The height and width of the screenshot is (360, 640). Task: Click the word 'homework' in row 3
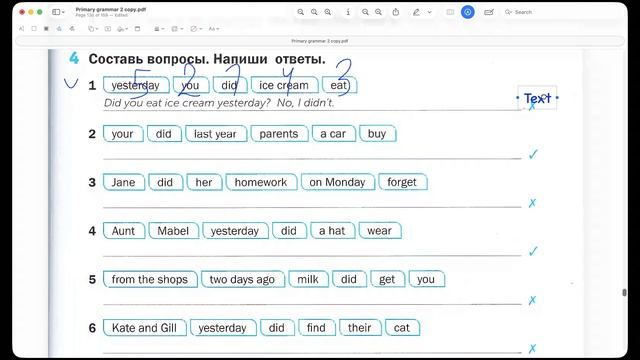tap(261, 182)
